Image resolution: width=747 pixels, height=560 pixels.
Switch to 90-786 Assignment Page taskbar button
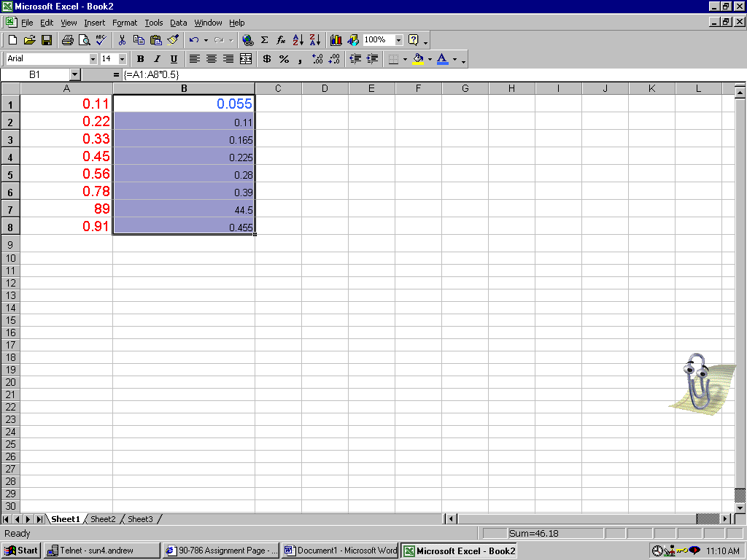click(x=221, y=551)
